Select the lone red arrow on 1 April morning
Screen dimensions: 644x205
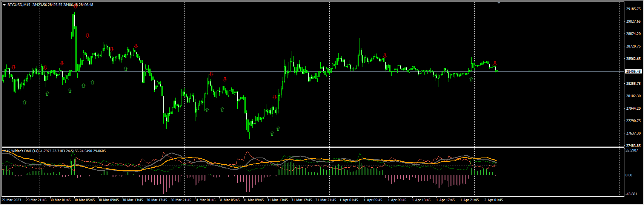tap(385, 55)
